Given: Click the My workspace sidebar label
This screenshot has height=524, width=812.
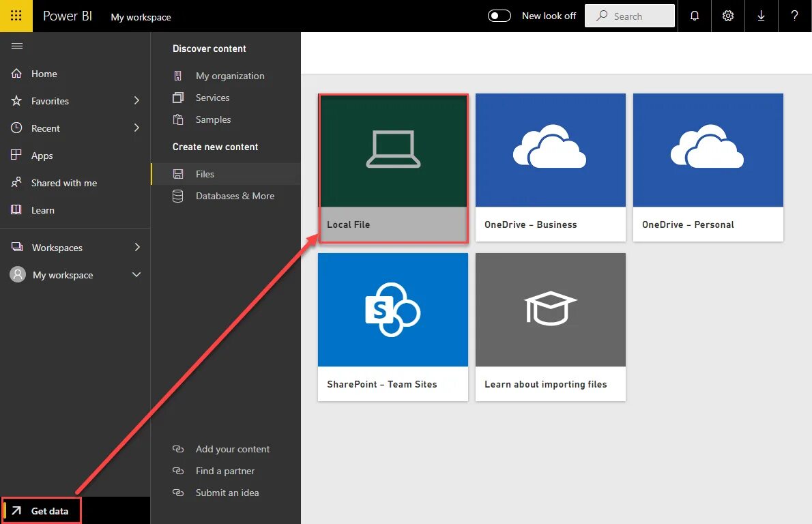Looking at the screenshot, I should 63,275.
